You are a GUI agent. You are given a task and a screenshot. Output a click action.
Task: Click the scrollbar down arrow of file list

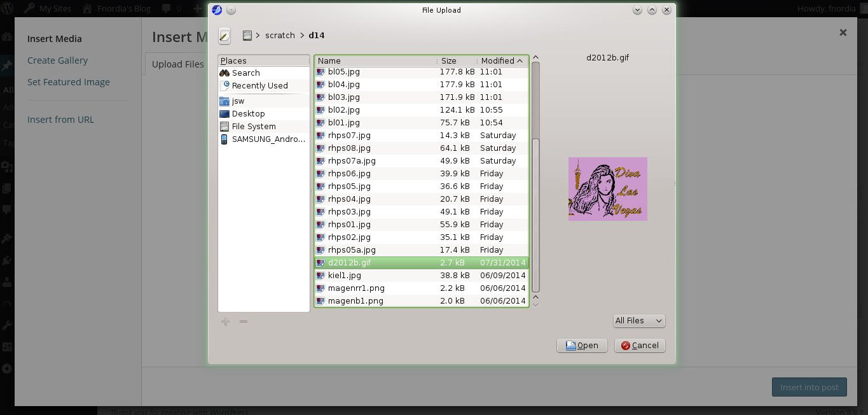535,304
